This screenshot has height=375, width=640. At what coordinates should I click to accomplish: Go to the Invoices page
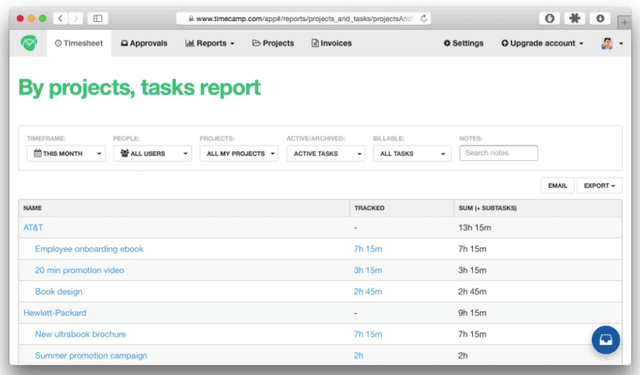click(331, 43)
